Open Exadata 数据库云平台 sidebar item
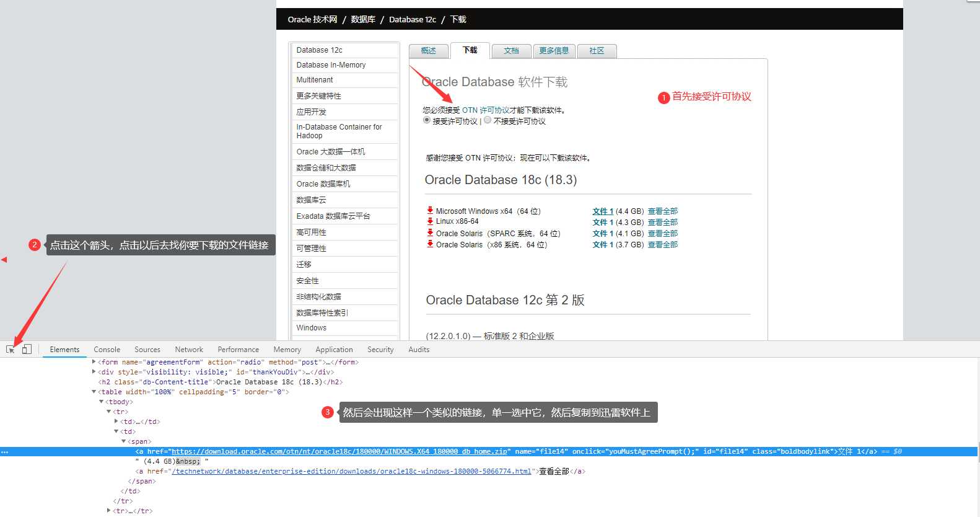980x517 pixels. click(x=345, y=216)
